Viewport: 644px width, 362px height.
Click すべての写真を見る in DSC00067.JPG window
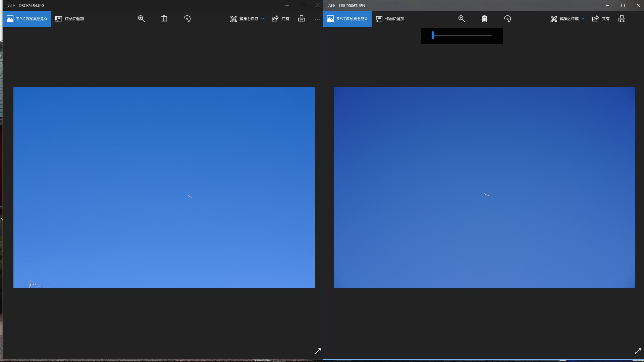point(347,19)
